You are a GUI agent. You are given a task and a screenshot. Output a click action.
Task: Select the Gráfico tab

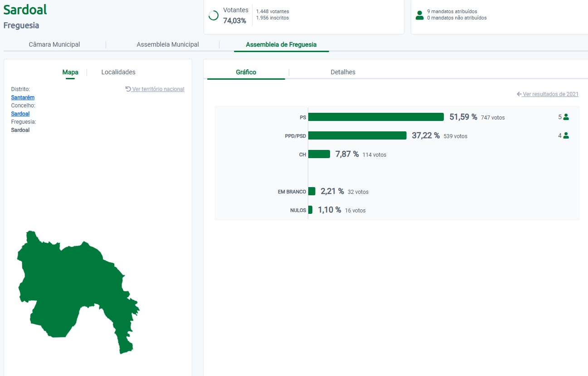(246, 72)
